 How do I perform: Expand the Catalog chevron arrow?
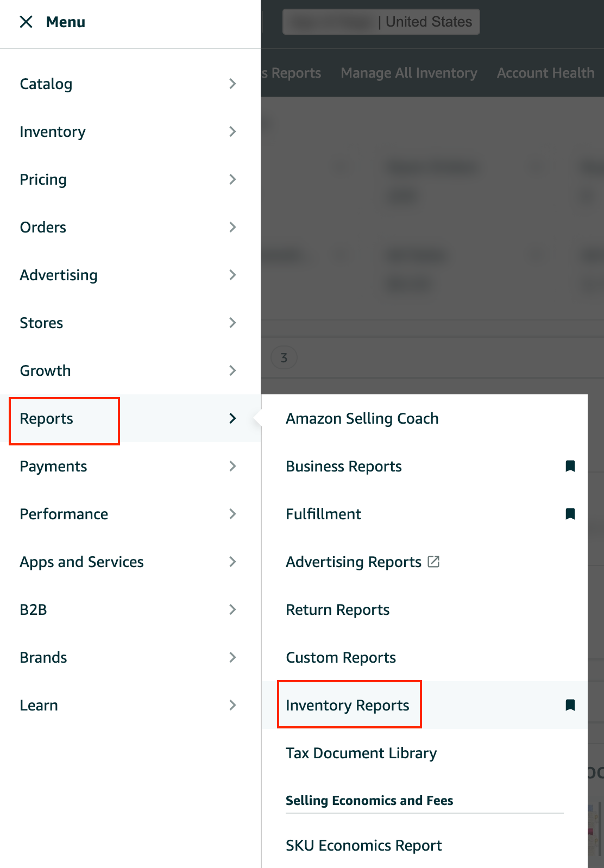click(232, 84)
